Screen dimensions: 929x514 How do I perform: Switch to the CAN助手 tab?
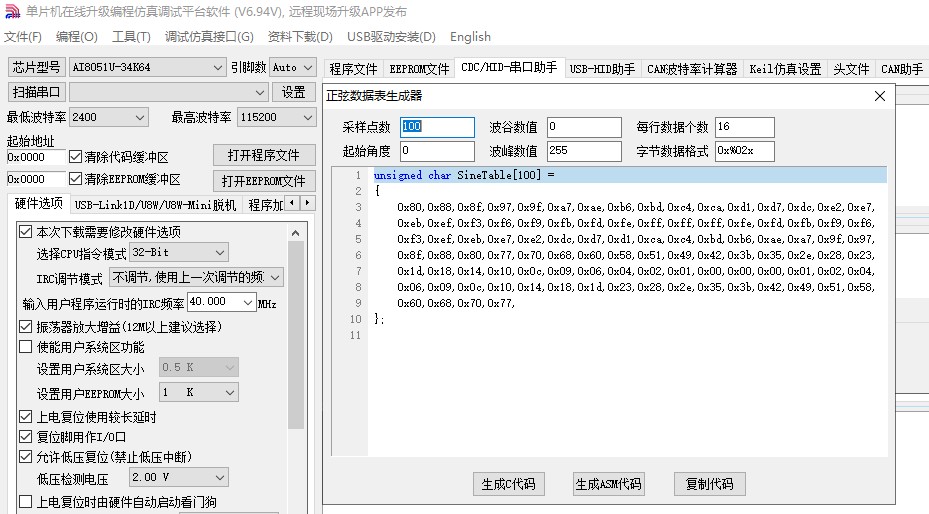tap(901, 69)
